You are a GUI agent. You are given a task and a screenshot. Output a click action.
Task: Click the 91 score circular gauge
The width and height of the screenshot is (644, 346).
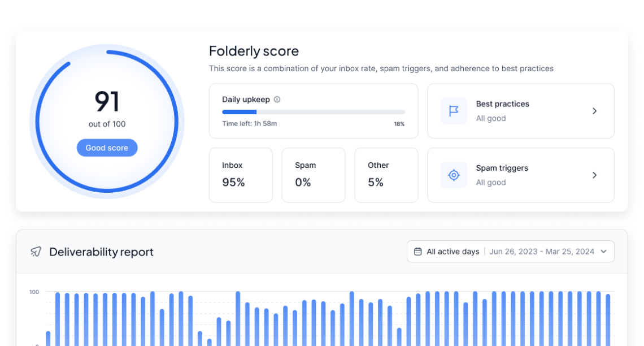pos(107,102)
